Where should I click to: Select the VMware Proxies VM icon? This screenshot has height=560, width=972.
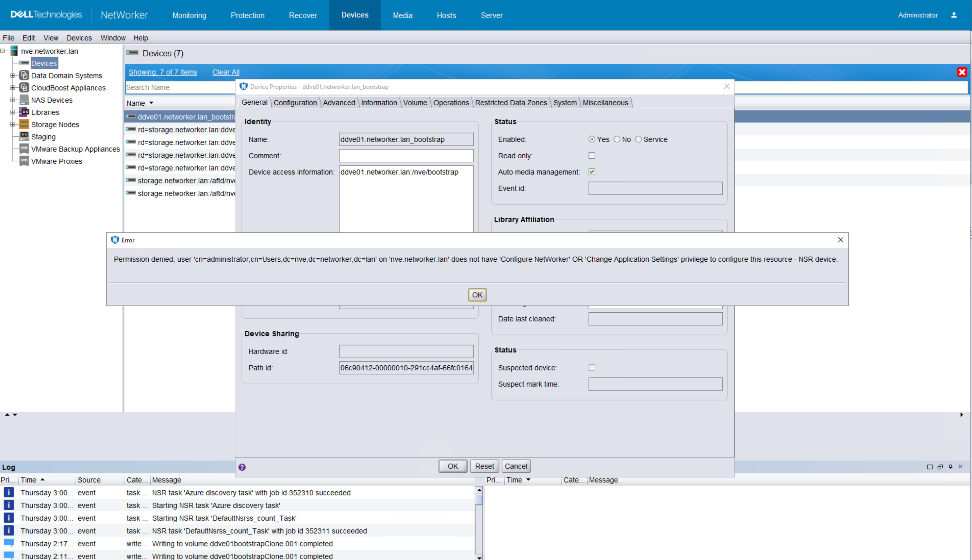[23, 161]
